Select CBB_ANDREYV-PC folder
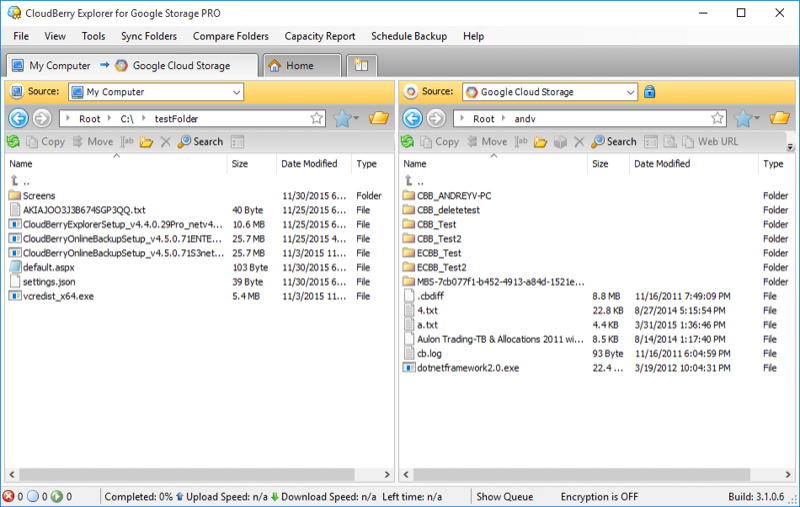The image size is (800, 507). 454,195
